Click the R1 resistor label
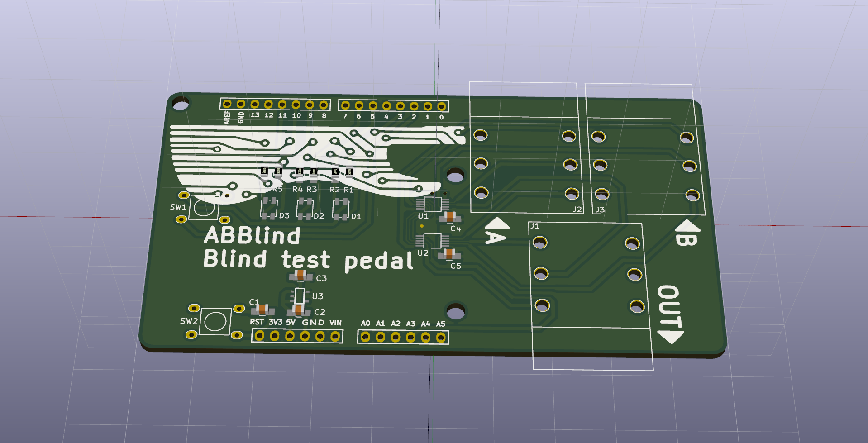The height and width of the screenshot is (443, 868). coord(348,190)
